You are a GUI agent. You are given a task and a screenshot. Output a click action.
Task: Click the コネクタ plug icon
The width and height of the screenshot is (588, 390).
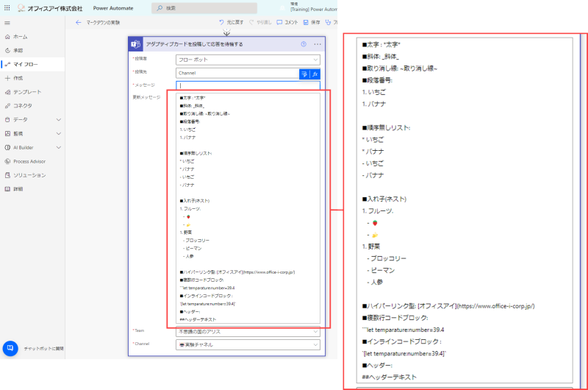coord(7,106)
